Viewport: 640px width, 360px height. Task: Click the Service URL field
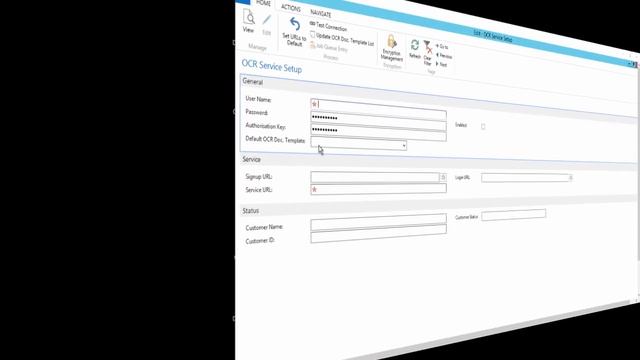point(378,189)
